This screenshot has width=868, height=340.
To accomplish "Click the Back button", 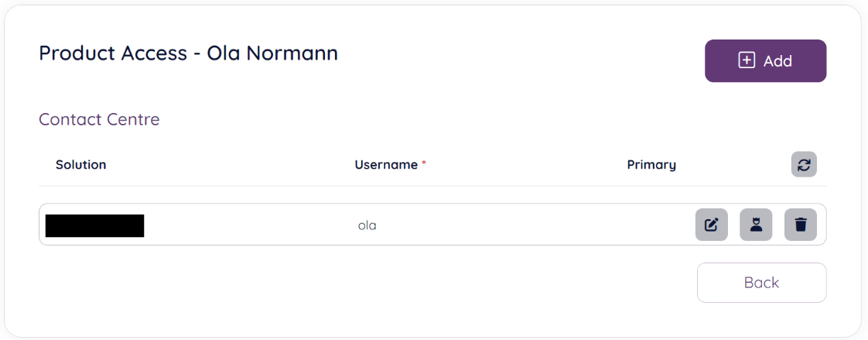I will click(761, 283).
